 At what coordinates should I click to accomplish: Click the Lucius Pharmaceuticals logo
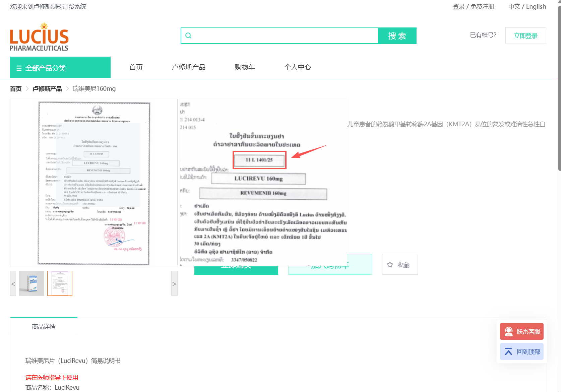tap(39, 37)
